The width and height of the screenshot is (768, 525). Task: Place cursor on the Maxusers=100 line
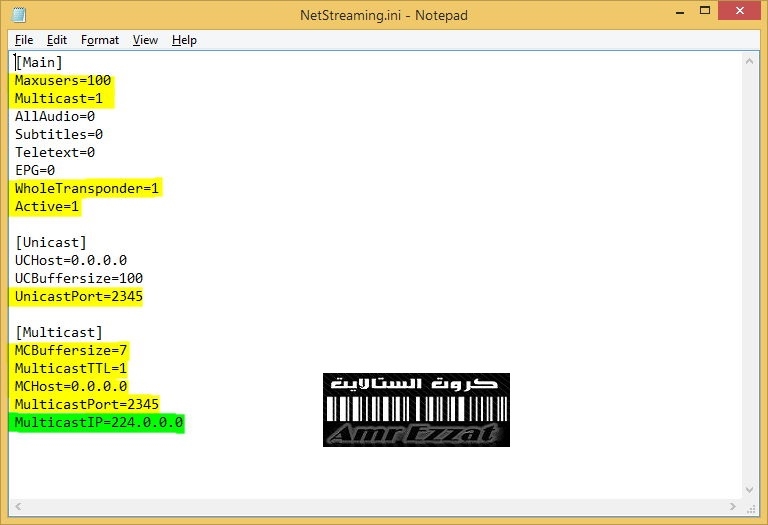(62, 80)
